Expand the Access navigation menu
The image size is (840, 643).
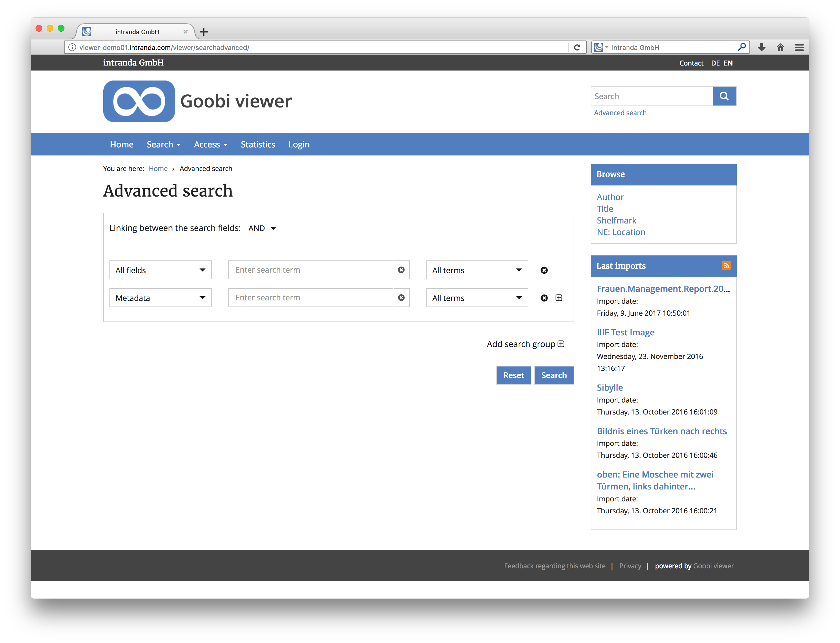[x=211, y=144]
